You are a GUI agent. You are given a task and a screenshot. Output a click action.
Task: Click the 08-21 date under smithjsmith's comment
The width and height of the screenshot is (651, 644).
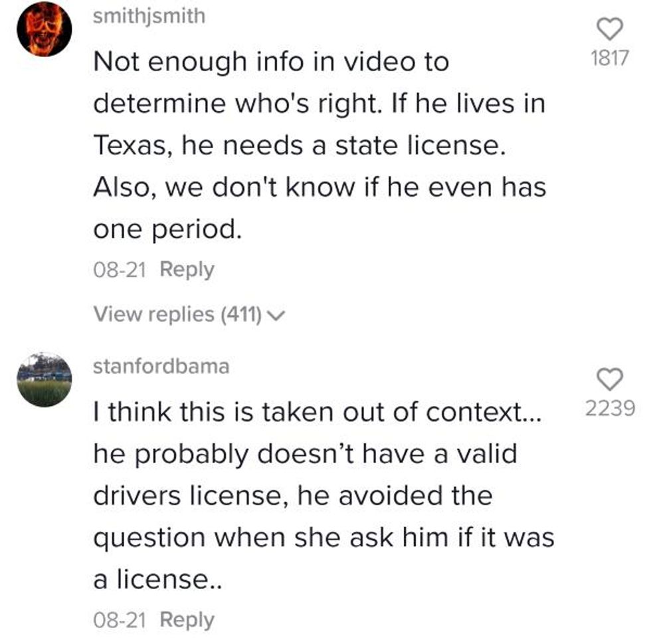pos(120,270)
